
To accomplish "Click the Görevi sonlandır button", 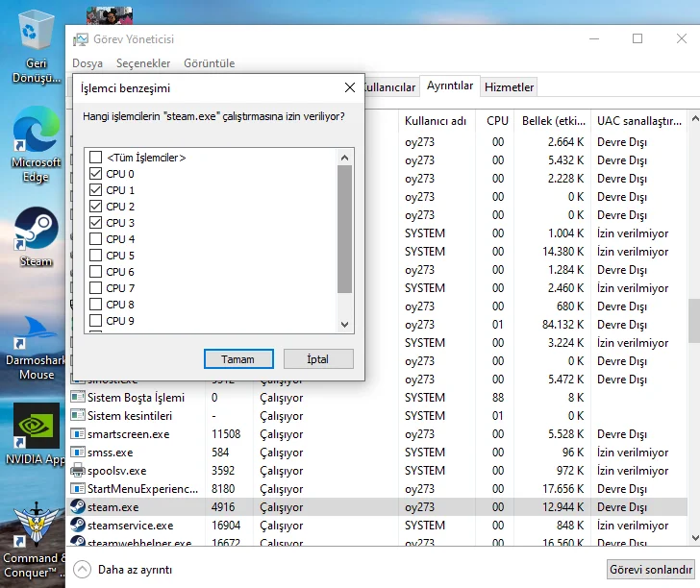I will click(x=650, y=569).
